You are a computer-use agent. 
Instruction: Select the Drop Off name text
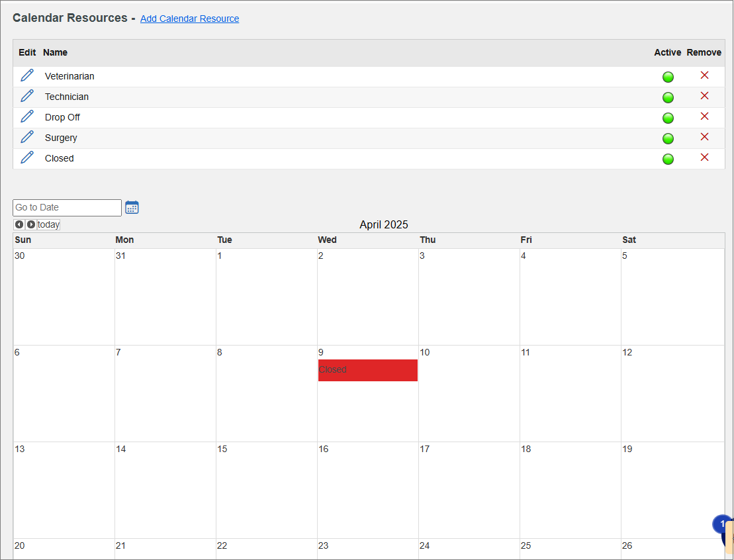(x=62, y=118)
